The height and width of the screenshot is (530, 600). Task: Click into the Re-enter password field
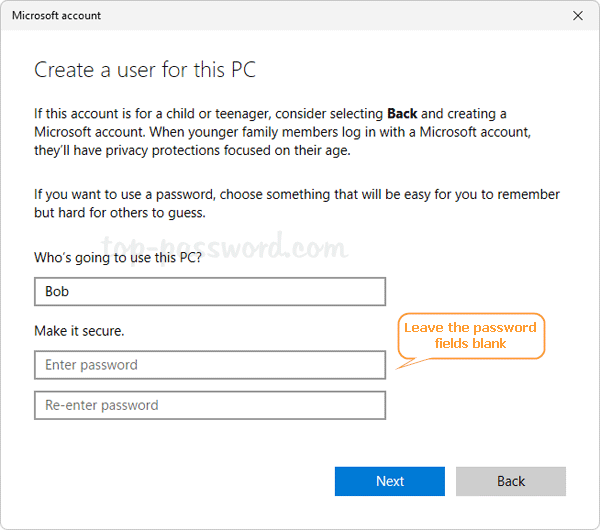(x=210, y=405)
